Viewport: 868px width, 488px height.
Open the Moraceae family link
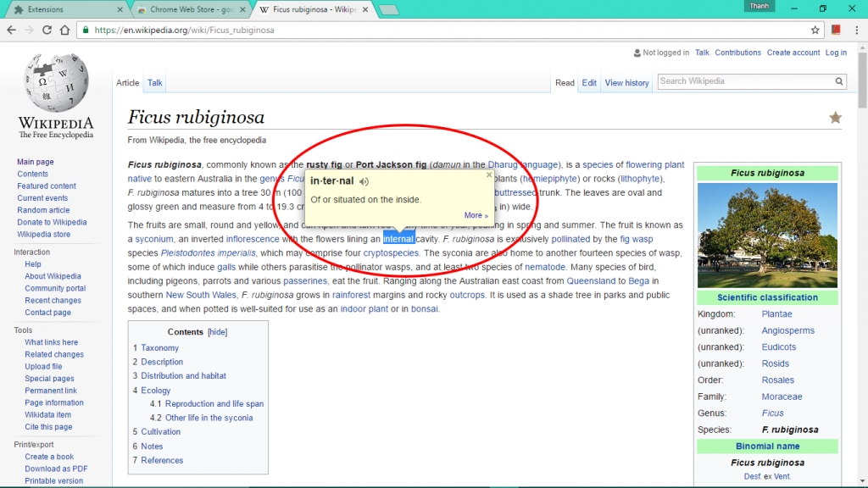782,396
